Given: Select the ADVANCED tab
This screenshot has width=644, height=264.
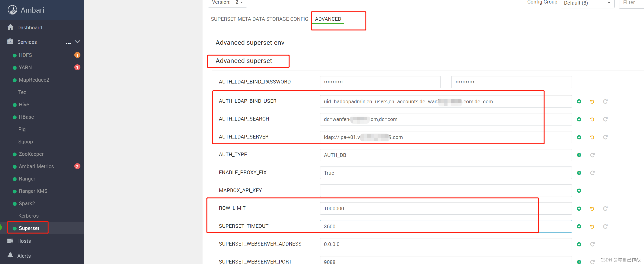Looking at the screenshot, I should pos(328,19).
